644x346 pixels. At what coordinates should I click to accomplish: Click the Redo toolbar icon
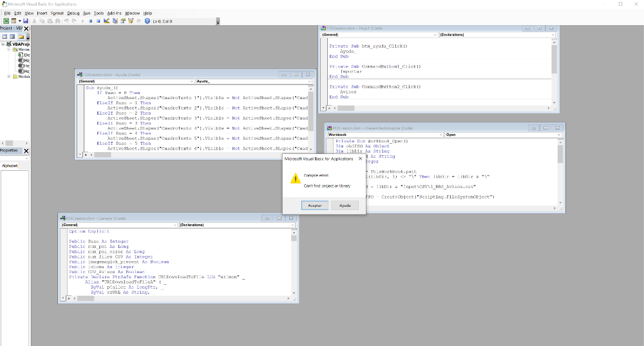(74, 21)
